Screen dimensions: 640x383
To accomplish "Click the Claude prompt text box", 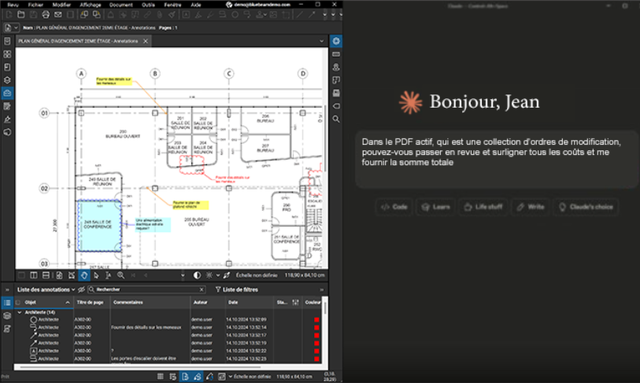I will (497, 159).
